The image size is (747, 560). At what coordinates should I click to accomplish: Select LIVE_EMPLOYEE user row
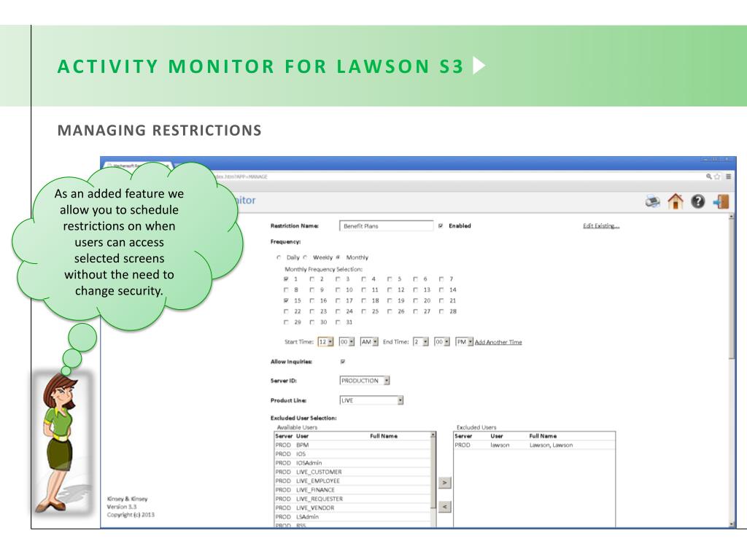coord(352,481)
